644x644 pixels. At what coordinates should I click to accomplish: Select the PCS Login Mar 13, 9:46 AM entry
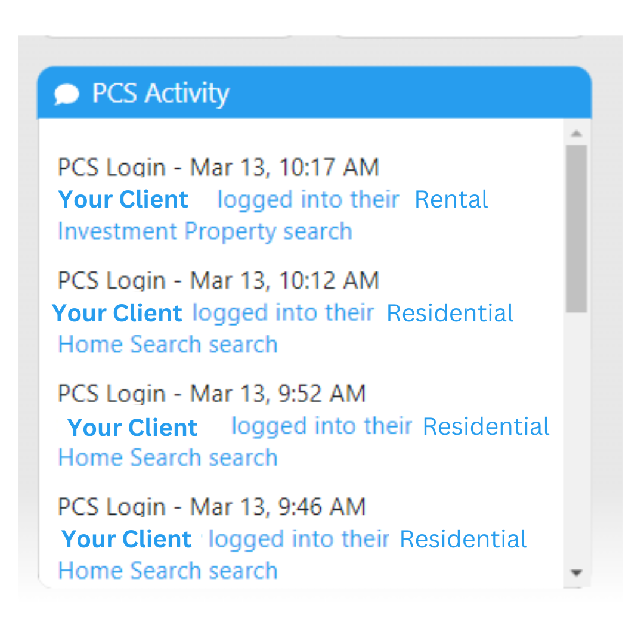coord(212,506)
